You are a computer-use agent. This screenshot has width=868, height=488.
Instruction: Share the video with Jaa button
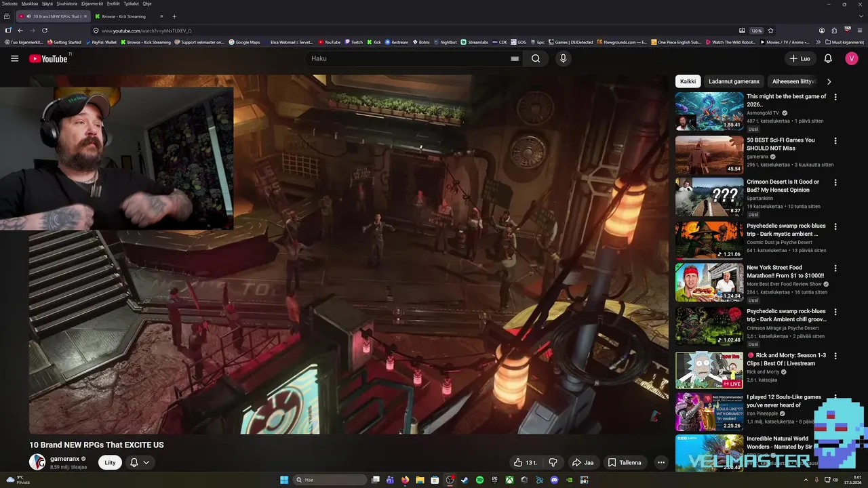(583, 462)
